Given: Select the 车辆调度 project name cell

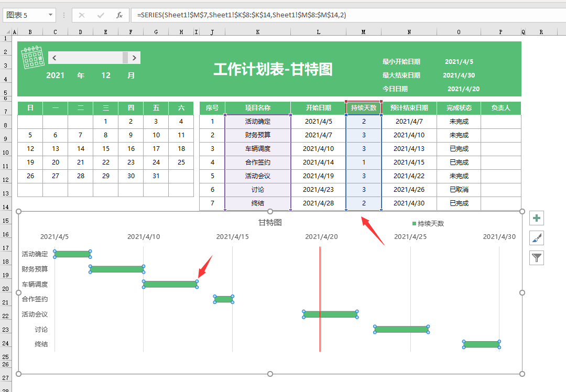Looking at the screenshot, I should pos(258,149).
